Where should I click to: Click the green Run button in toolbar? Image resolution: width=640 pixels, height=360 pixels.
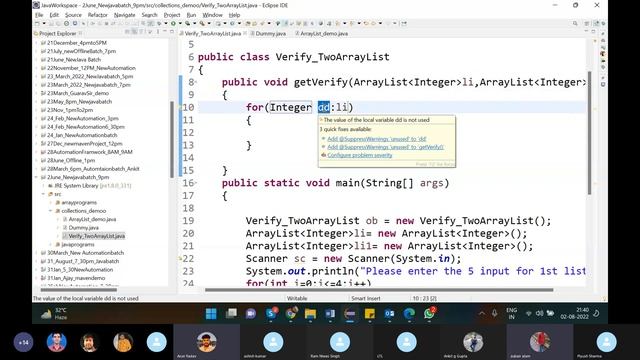point(173,23)
